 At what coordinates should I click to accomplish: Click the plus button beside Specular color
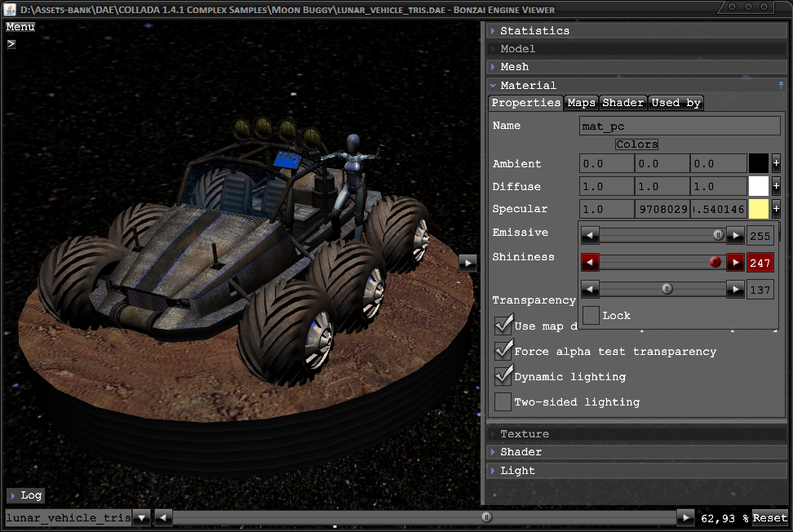(x=776, y=209)
